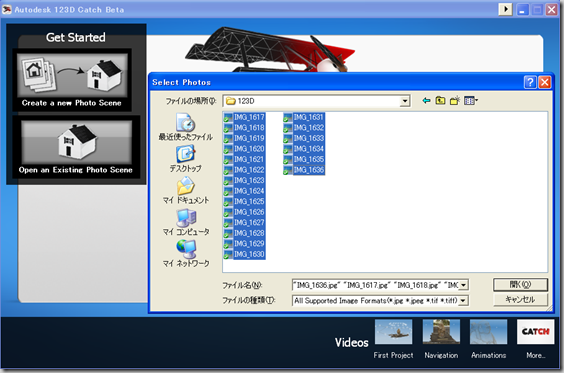Select file IMG_1619
Viewport: 564px width, 373px height.
(244, 138)
